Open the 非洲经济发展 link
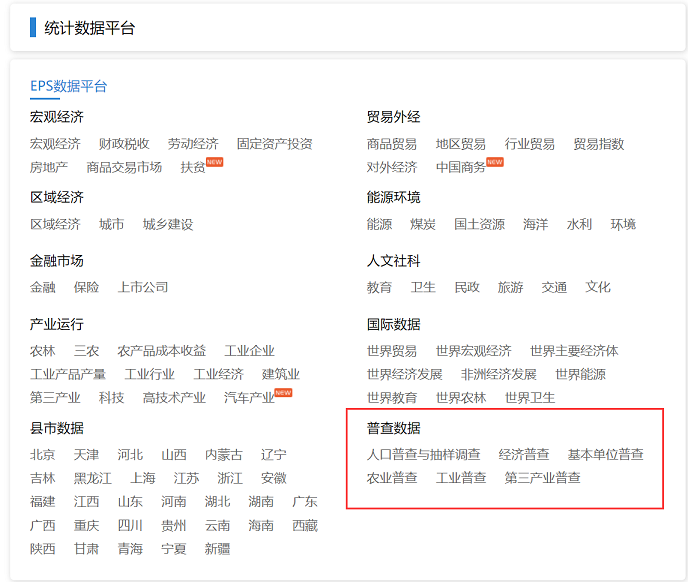This screenshot has height=582, width=688. 499,375
